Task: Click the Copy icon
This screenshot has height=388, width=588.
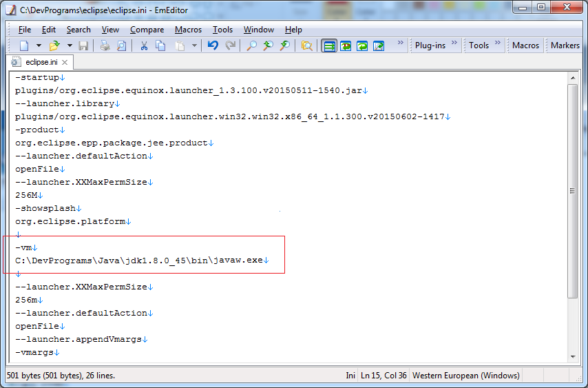Action: 160,45
